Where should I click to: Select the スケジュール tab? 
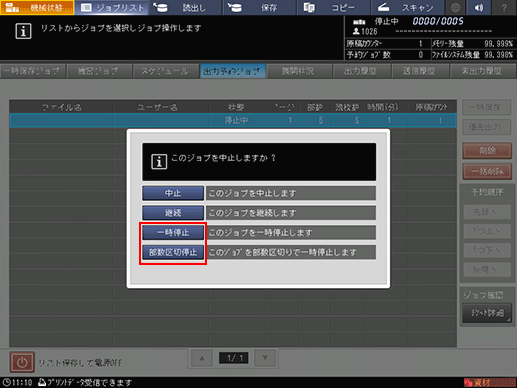[x=165, y=71]
